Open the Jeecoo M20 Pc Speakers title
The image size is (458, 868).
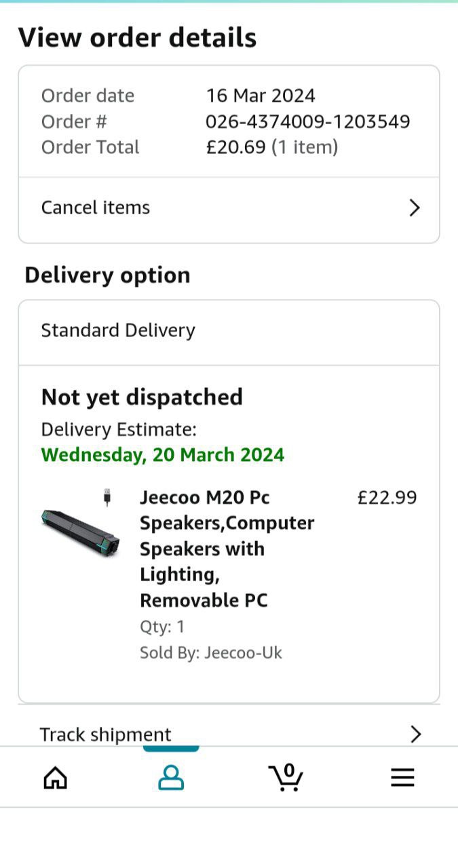(227, 549)
